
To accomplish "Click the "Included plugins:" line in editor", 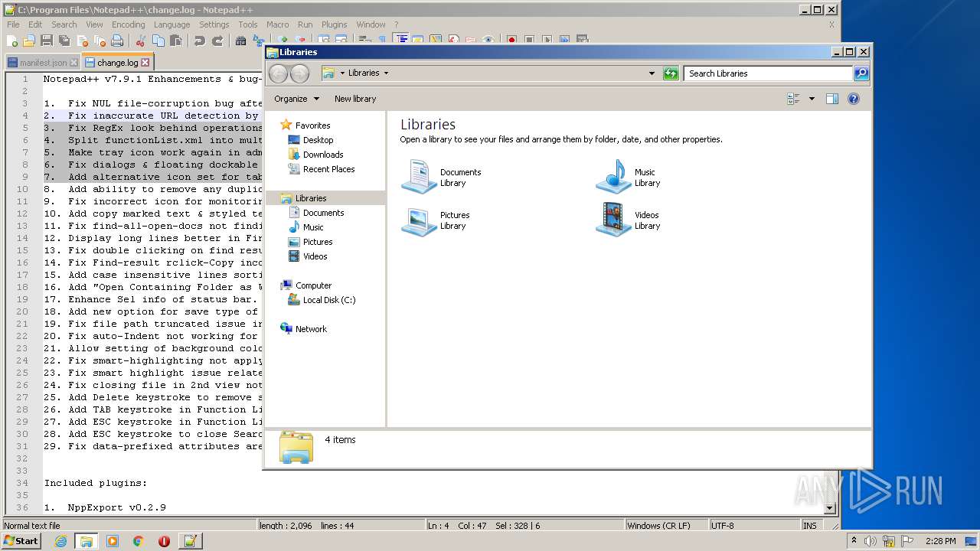I will [x=95, y=483].
